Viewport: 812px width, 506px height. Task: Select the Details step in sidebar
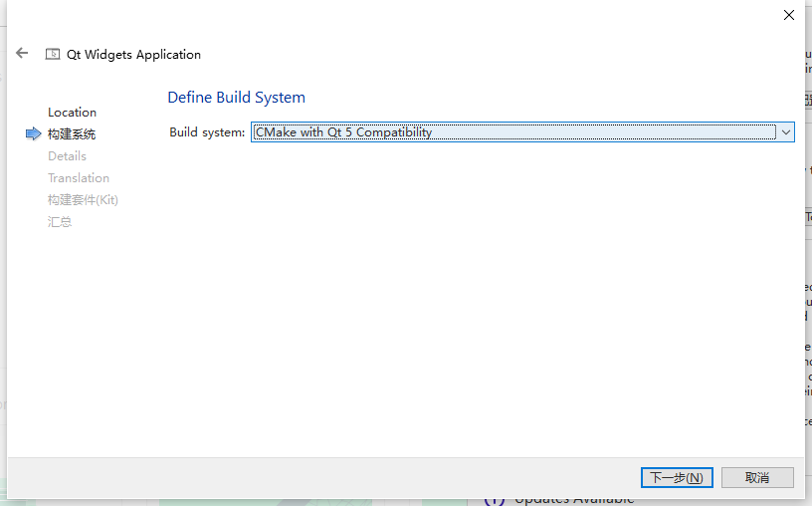click(67, 156)
